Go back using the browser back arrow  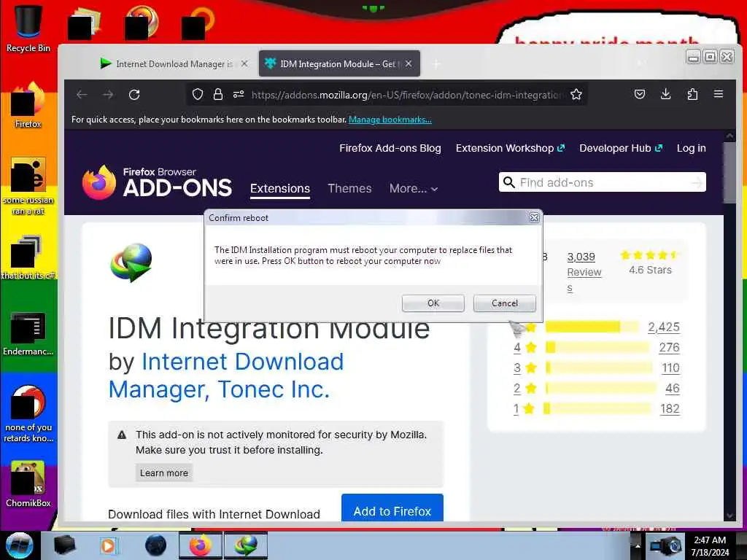(82, 94)
